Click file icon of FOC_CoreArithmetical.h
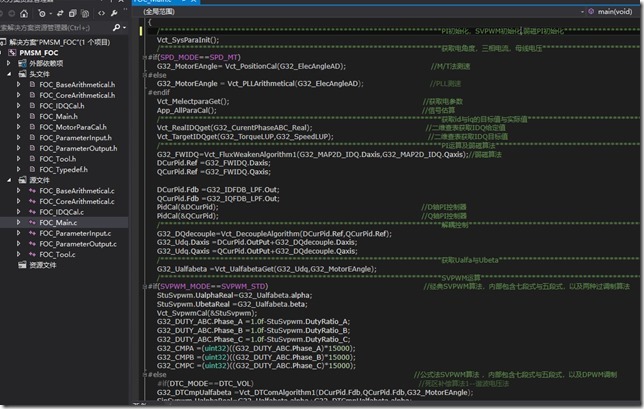The width and height of the screenshot is (644, 409). [32, 95]
